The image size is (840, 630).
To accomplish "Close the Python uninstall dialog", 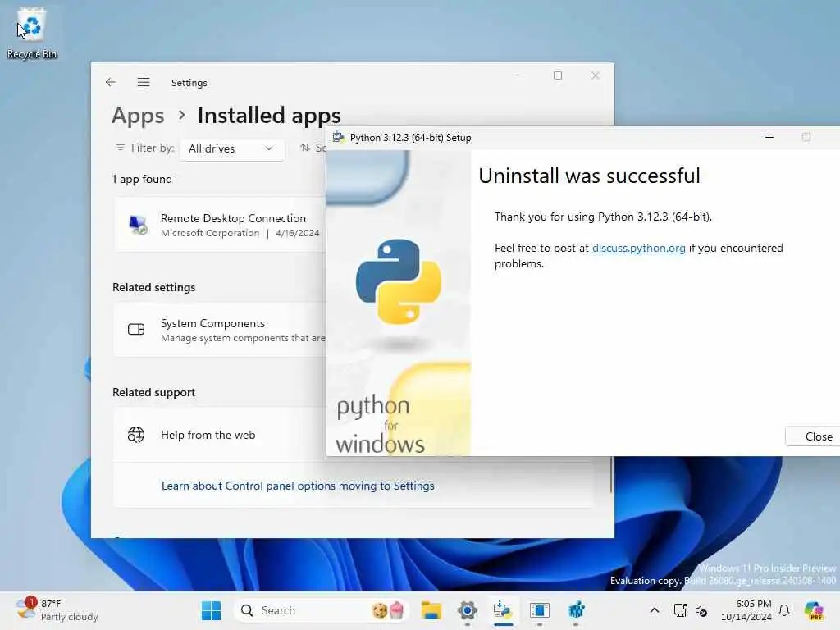I will [813, 436].
